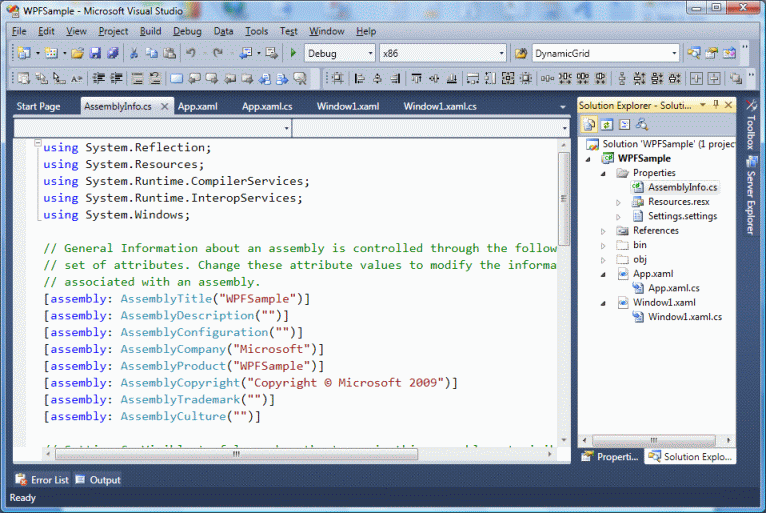Open the Debug configuration dropdown
The height and width of the screenshot is (513, 766).
(369, 53)
